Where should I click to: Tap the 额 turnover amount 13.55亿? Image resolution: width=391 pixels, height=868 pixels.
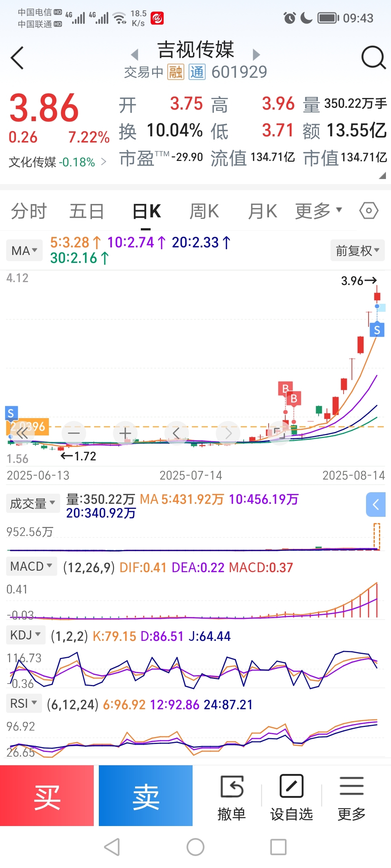click(345, 130)
